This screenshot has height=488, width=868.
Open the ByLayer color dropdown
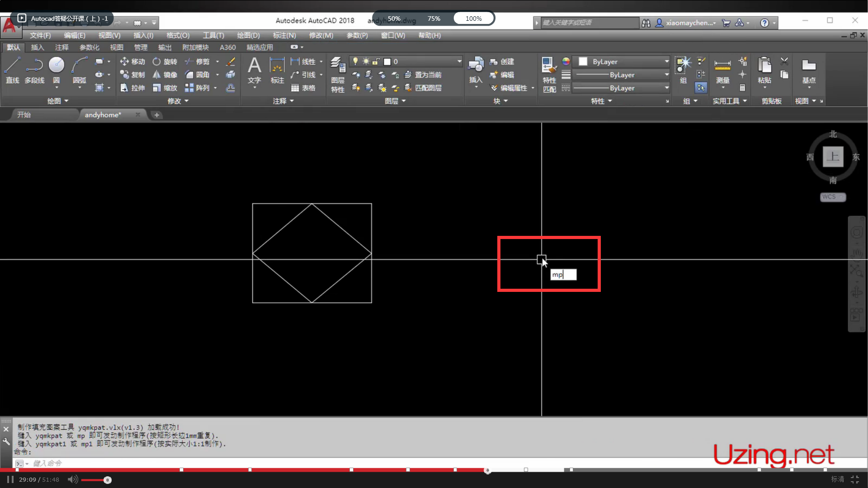tap(666, 61)
